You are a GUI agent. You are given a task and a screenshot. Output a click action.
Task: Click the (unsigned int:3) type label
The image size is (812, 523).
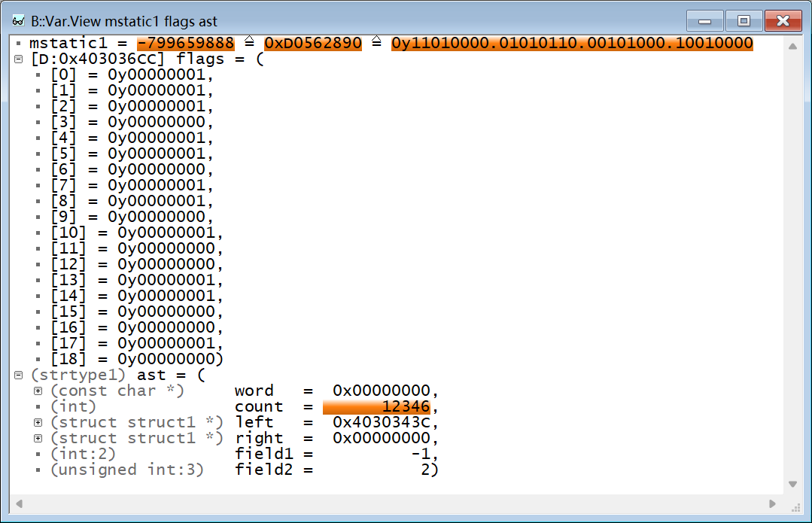127,470
